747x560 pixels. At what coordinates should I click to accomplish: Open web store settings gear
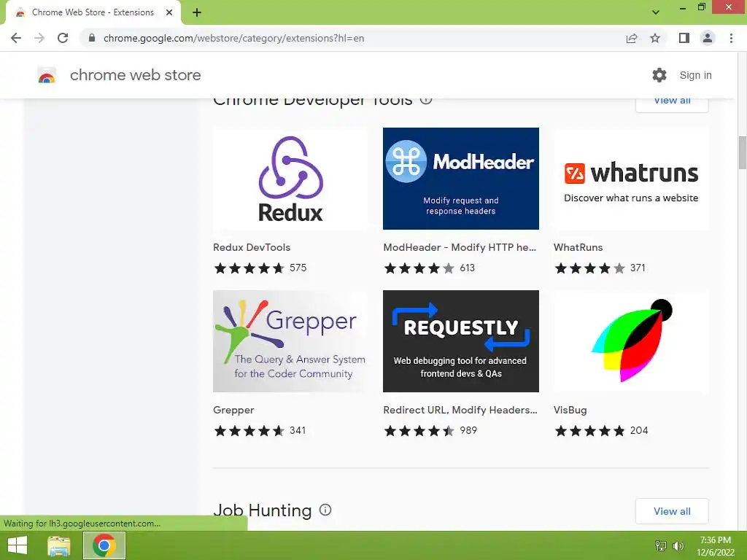click(x=659, y=75)
